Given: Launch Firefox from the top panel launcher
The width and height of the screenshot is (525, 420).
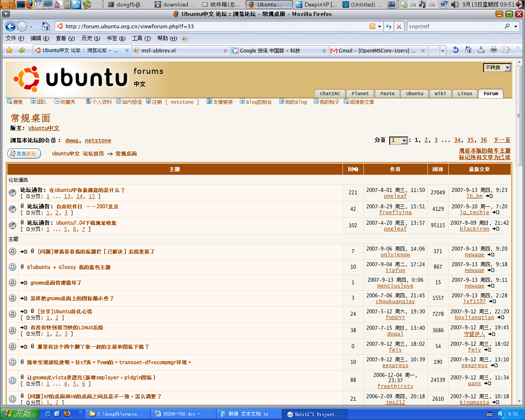Looking at the screenshot, I should tap(30, 5).
